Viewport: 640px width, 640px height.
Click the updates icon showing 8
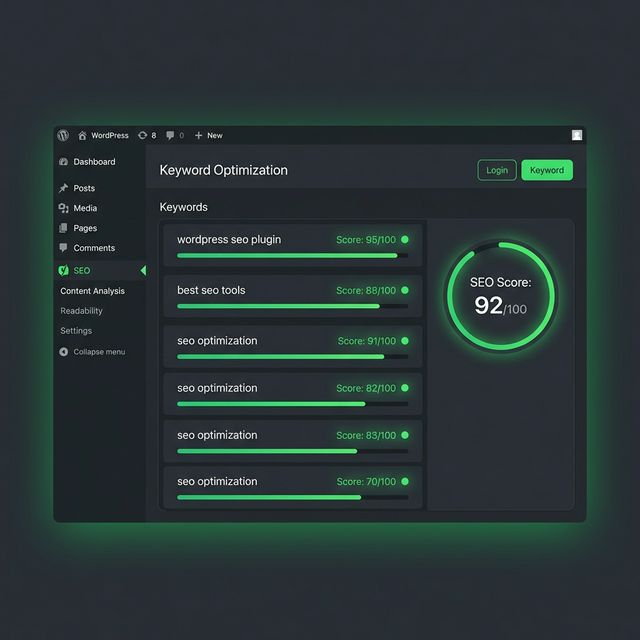click(x=142, y=135)
